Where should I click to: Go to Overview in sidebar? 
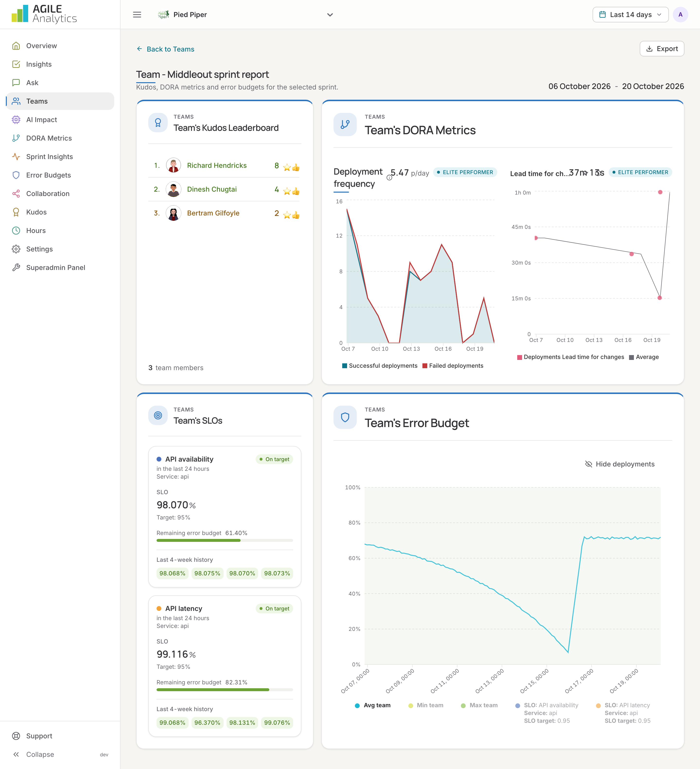coord(60,46)
